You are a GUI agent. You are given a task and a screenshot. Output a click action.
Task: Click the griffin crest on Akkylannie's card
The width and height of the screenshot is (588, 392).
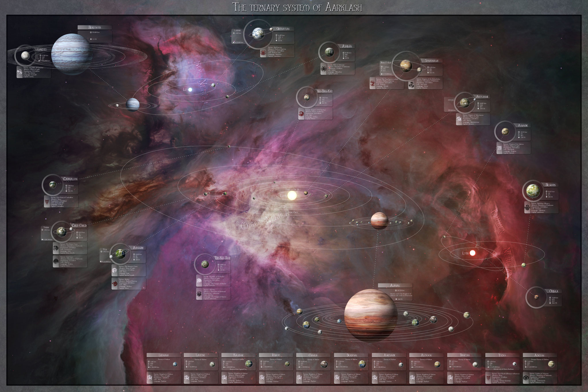(x=459, y=119)
